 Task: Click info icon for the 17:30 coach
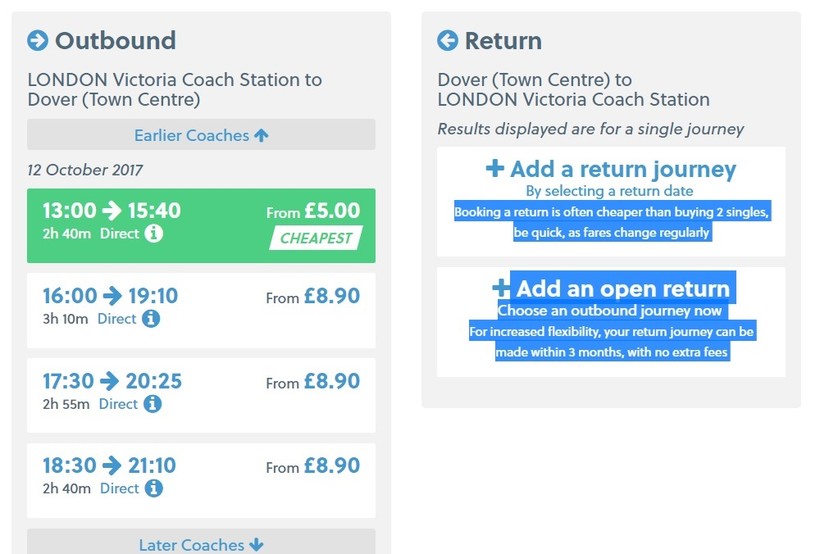[152, 405]
